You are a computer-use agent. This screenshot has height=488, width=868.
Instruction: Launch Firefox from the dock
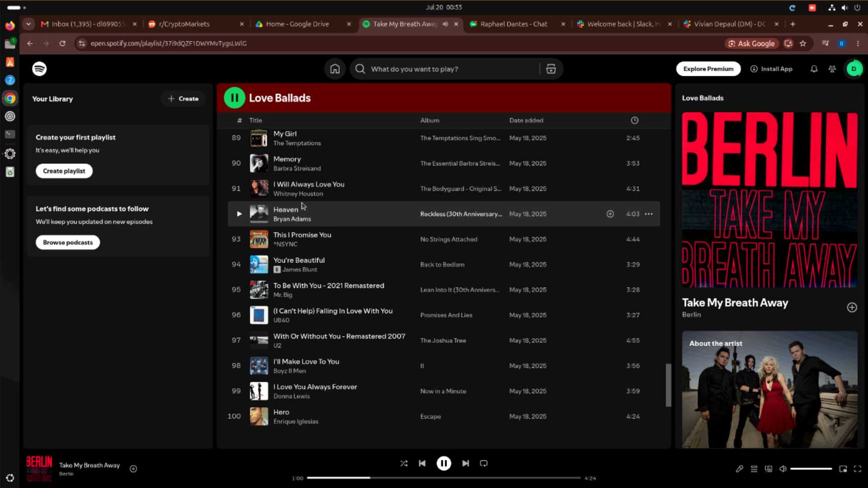point(10,25)
